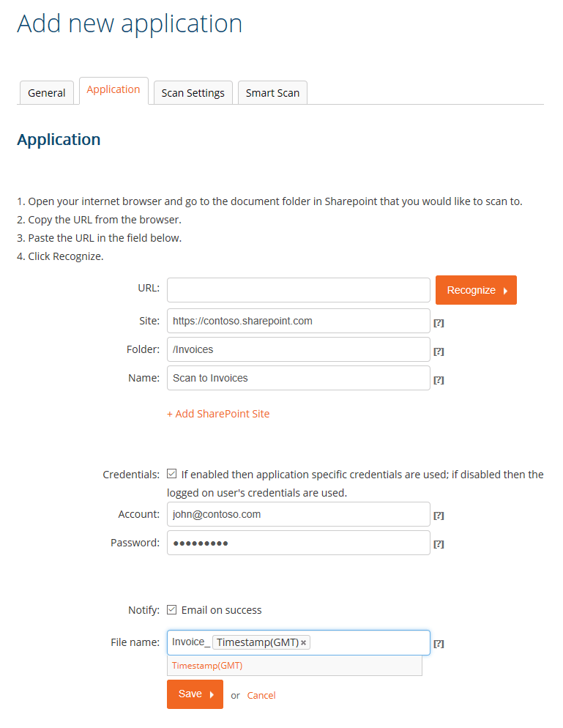The image size is (563, 728).
Task: Go to the Smart Scan tab
Action: pos(272,93)
